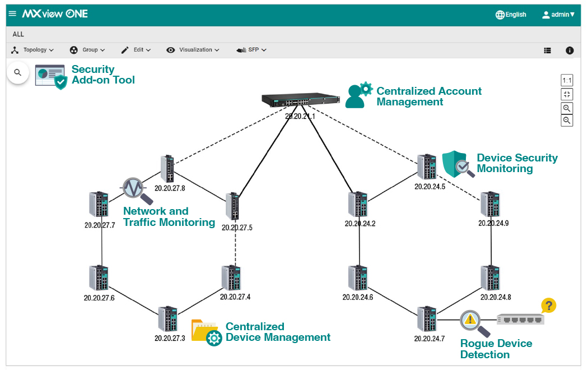Viewport: 588px width, 370px height.
Task: Zoom out of the topology map
Action: click(567, 121)
